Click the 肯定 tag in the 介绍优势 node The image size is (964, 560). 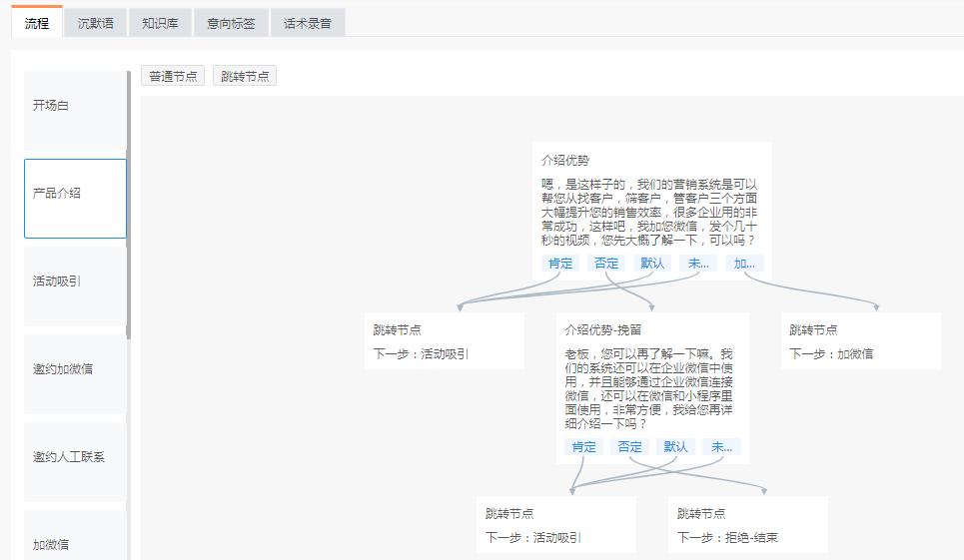[560, 264]
